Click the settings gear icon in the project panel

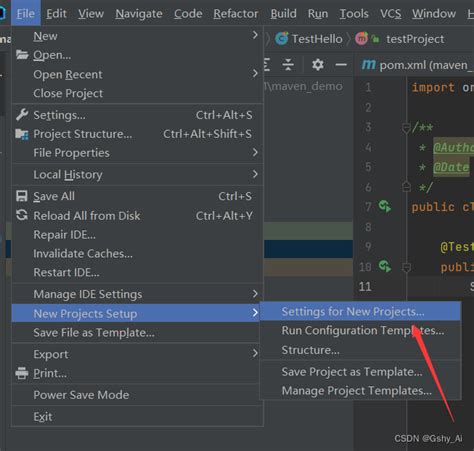pyautogui.click(x=318, y=64)
